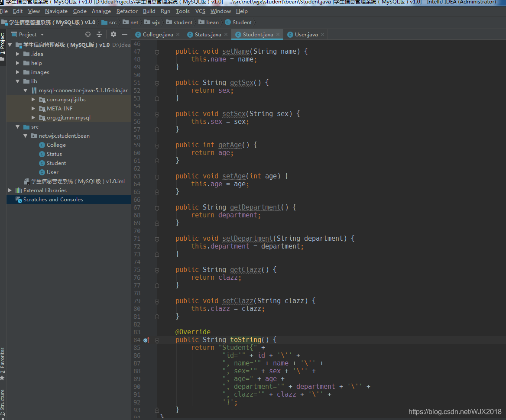Collapse the src folder

18,127
